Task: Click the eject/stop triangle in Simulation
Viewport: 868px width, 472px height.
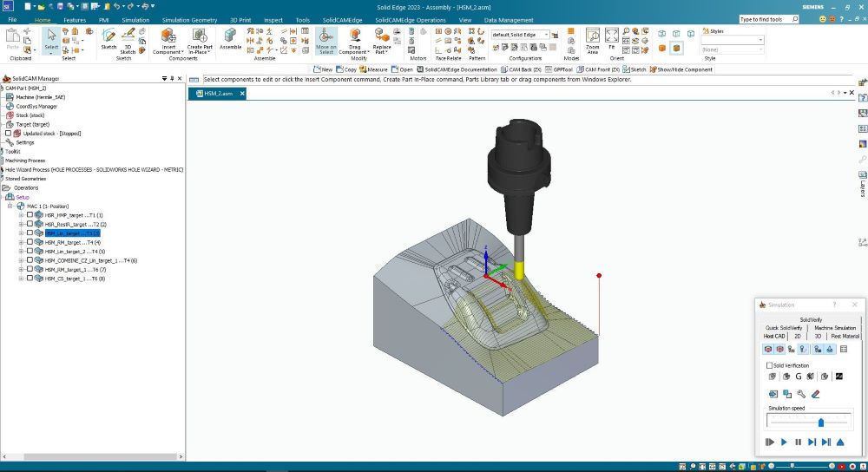Action: pyautogui.click(x=840, y=442)
